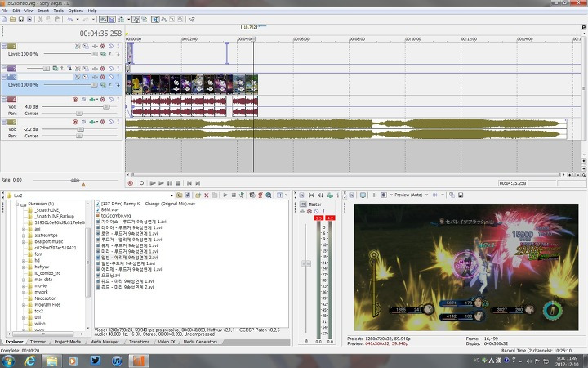Click track 5 volume slider at -2.2 dB
This screenshot has width=588, height=368.
(x=80, y=129)
